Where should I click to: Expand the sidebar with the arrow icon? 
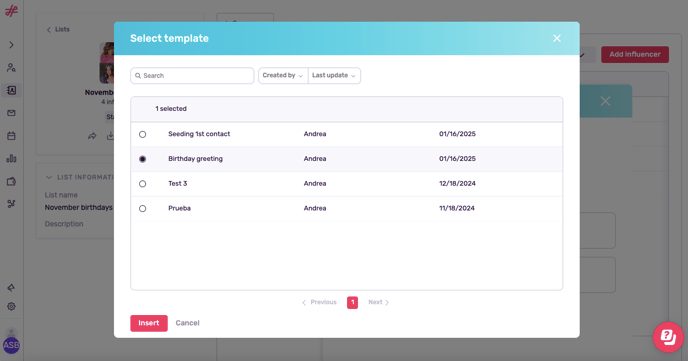pyautogui.click(x=11, y=45)
